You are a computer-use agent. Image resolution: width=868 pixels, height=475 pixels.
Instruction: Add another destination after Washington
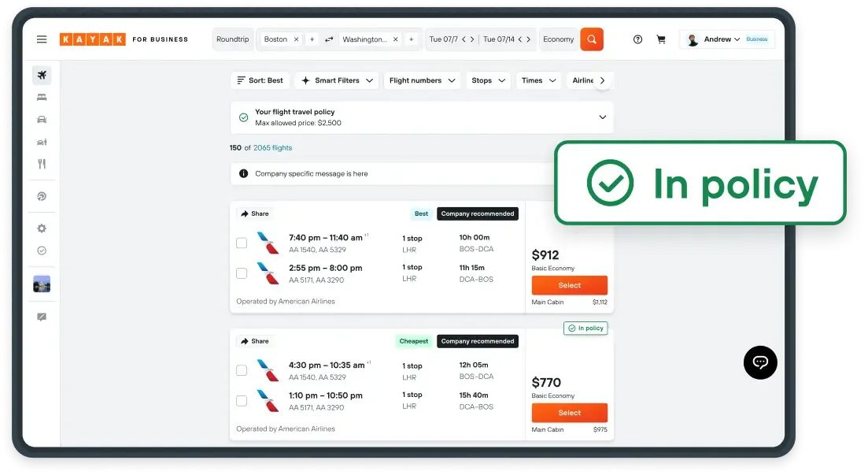click(x=412, y=39)
